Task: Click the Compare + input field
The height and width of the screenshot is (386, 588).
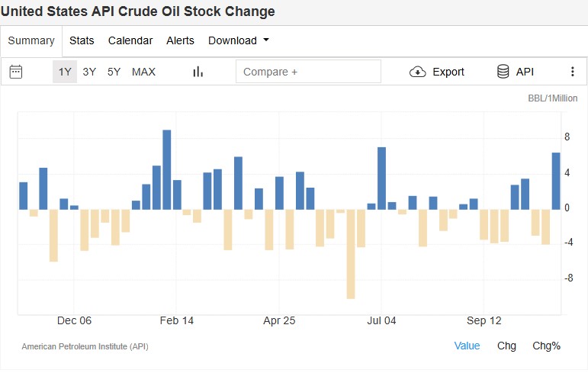Action: (x=308, y=72)
